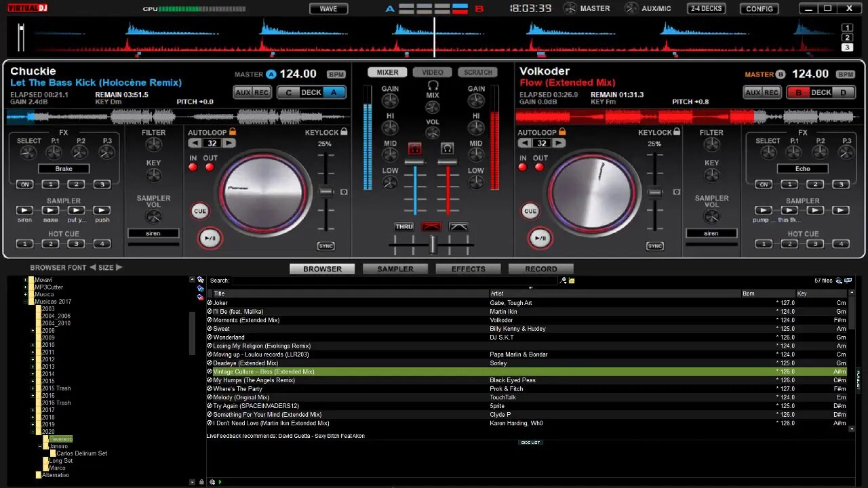Viewport: 868px width, 488px height.
Task: Turn ON the Brake effect on left deck
Action: point(24,184)
